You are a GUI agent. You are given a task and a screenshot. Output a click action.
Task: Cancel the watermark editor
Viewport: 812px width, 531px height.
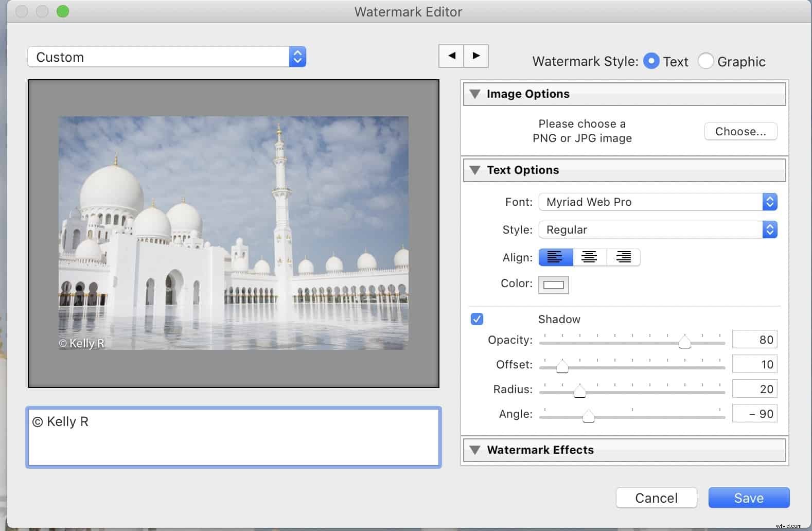click(656, 498)
